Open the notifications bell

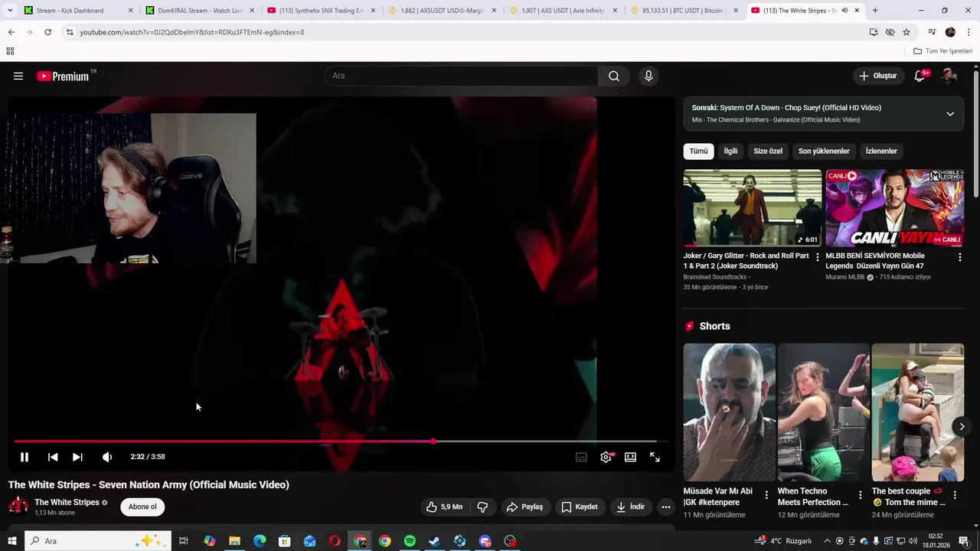pyautogui.click(x=920, y=76)
